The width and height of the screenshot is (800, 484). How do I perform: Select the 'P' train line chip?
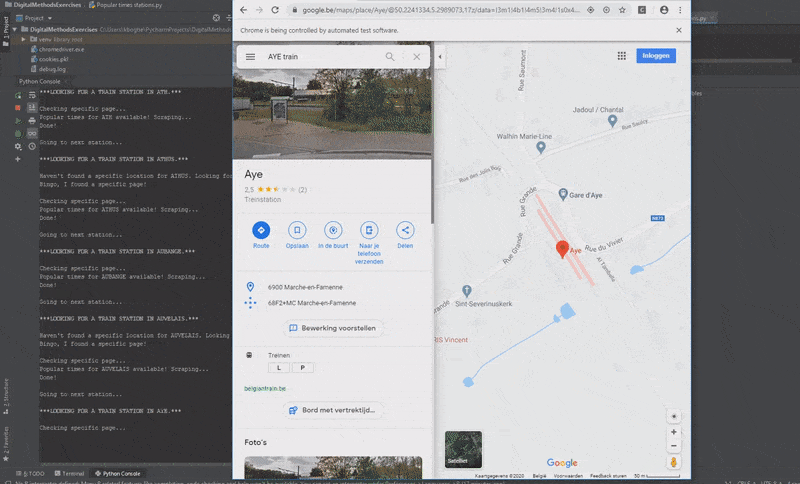point(303,368)
